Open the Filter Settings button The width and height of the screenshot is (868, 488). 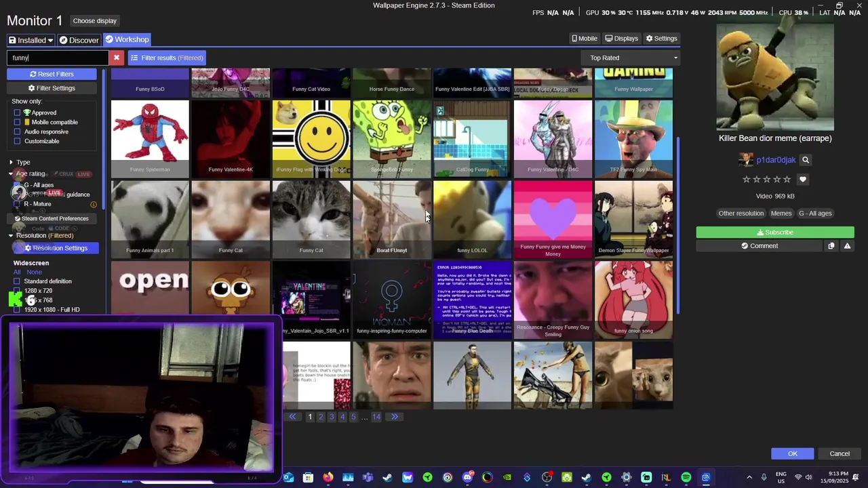coord(52,88)
